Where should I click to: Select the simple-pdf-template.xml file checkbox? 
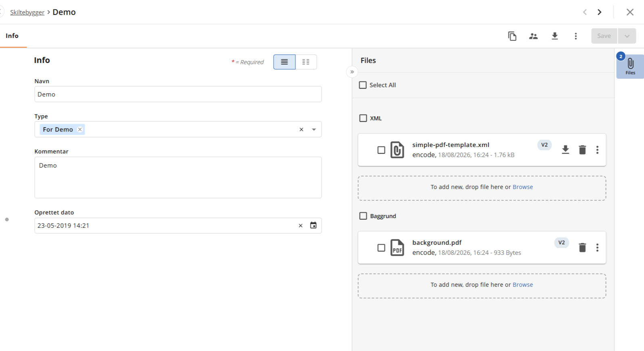click(x=381, y=150)
